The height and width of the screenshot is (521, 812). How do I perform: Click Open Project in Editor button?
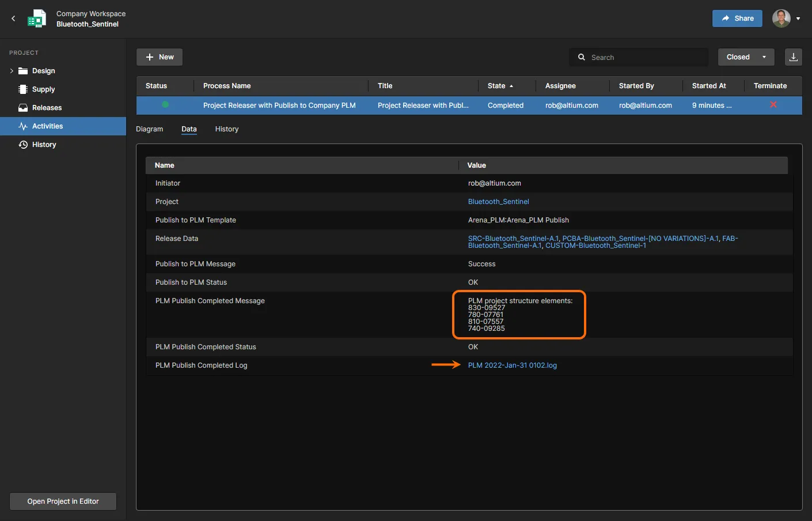pos(63,501)
